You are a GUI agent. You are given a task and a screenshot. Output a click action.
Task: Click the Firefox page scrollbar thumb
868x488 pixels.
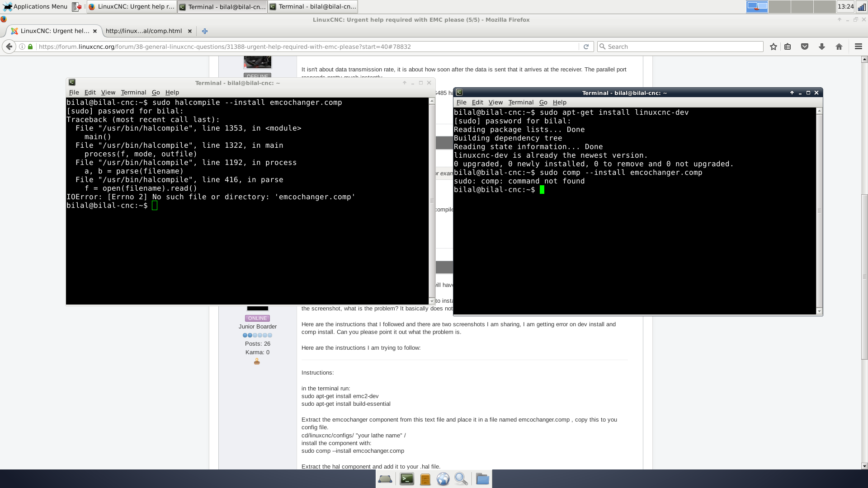tap(864, 277)
